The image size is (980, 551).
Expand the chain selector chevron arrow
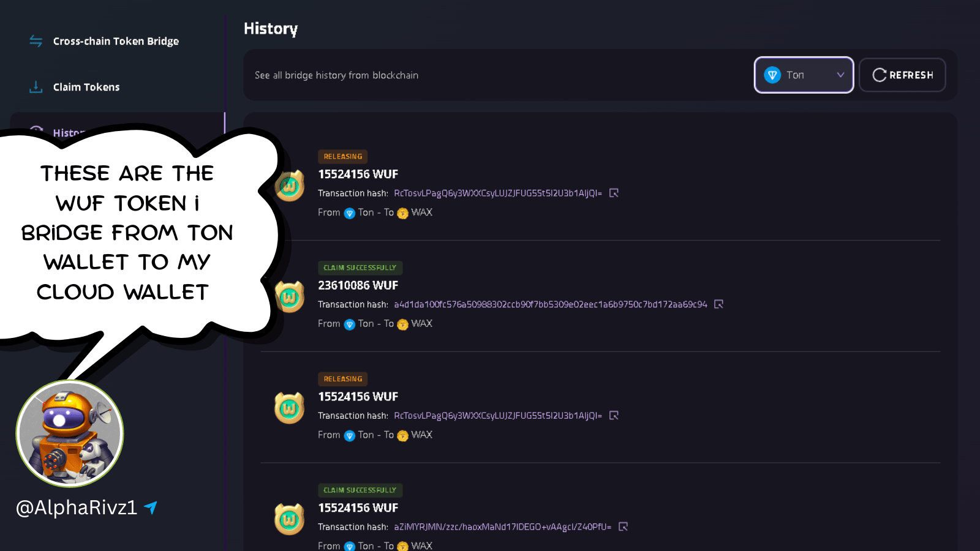(840, 75)
